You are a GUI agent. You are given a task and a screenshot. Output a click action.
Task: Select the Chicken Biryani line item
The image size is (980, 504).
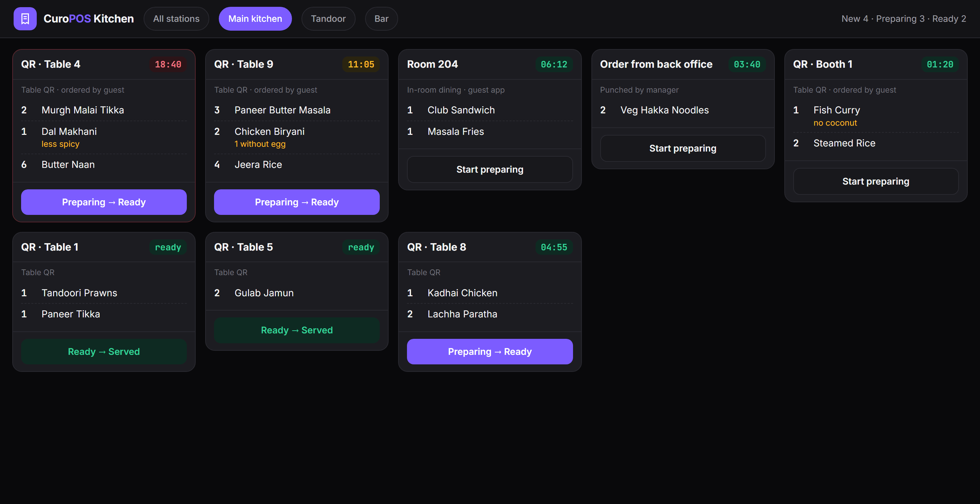click(297, 138)
